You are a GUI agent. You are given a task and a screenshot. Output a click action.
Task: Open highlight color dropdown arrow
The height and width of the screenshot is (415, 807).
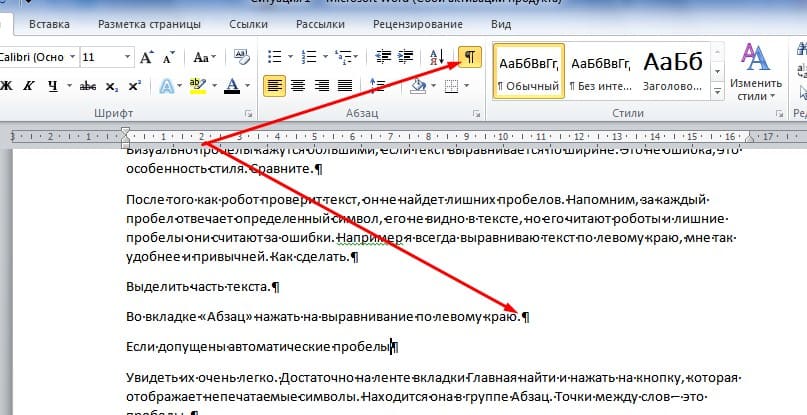point(215,86)
